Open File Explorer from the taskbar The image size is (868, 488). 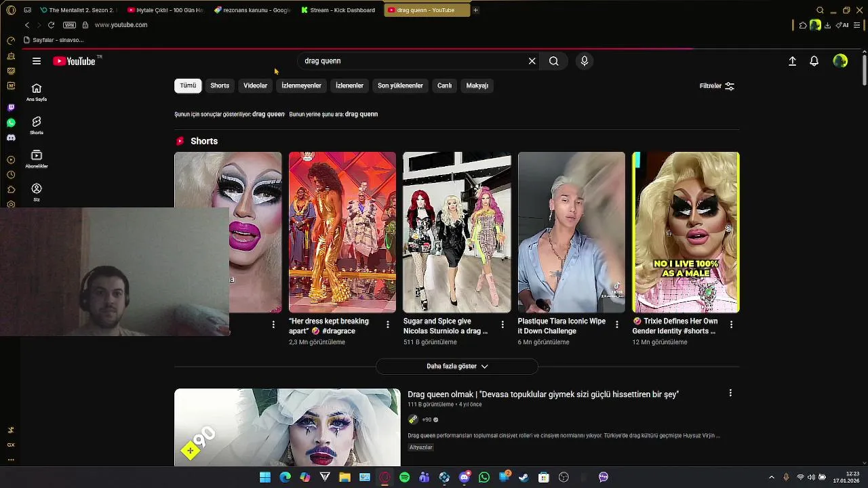345,477
